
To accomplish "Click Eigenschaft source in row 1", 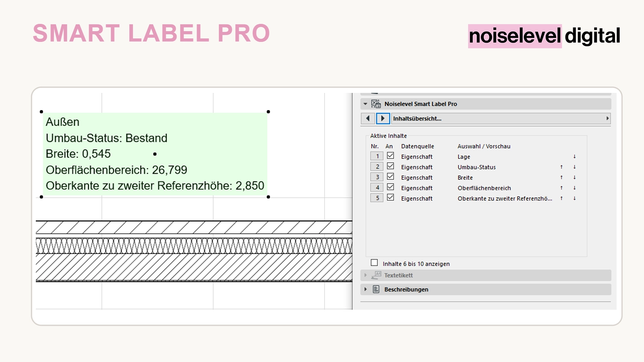I will coord(417,157).
